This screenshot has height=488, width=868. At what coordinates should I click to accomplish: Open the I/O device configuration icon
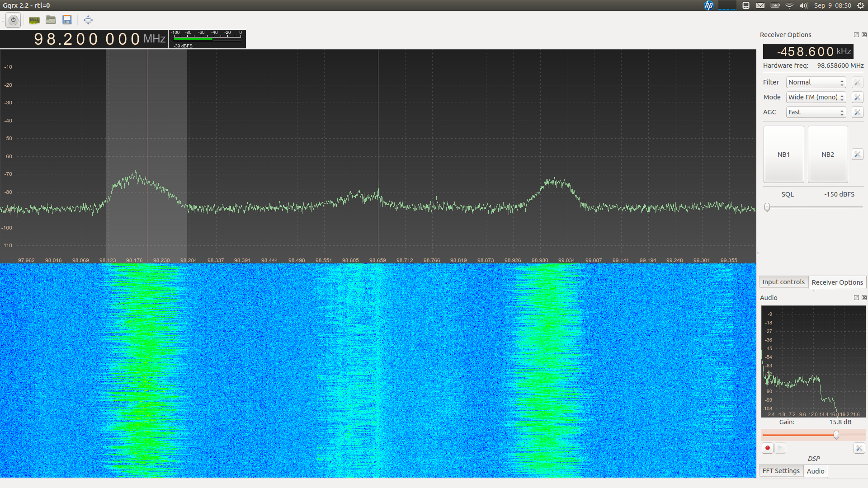pyautogui.click(x=34, y=20)
